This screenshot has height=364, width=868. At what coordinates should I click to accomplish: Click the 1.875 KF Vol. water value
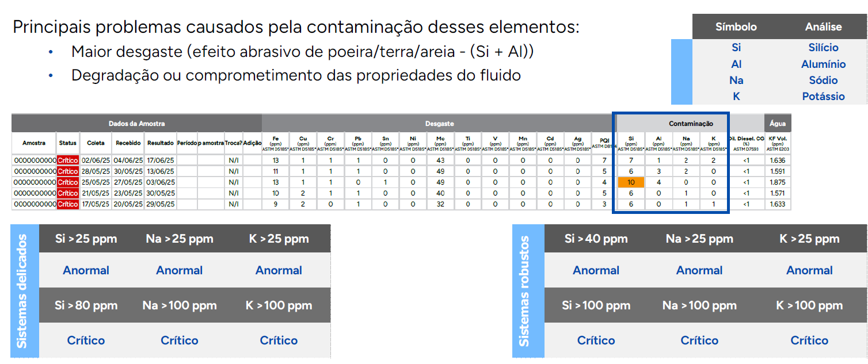click(778, 182)
